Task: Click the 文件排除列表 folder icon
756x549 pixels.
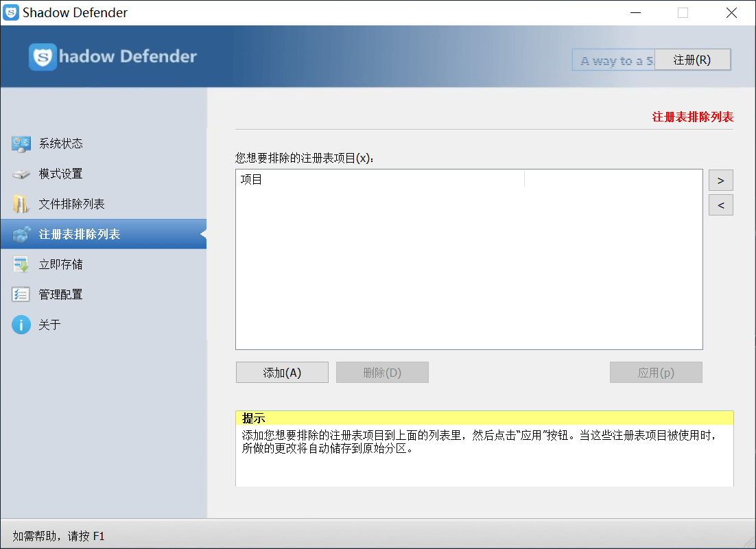Action: click(21, 204)
